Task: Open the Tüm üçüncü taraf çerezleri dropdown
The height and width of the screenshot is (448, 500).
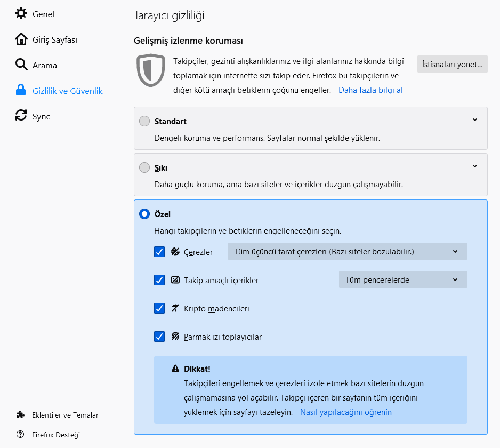Action: click(347, 252)
